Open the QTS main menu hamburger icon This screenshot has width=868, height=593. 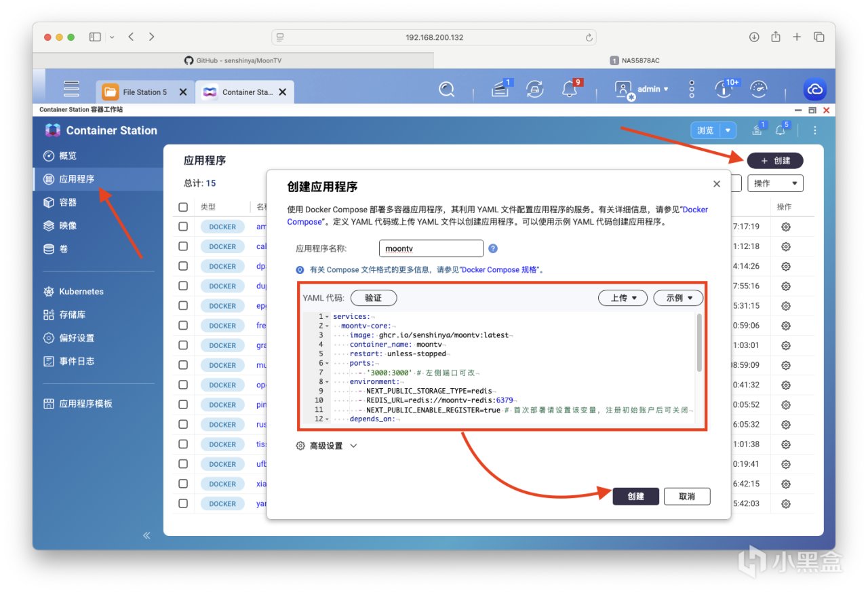tap(71, 89)
